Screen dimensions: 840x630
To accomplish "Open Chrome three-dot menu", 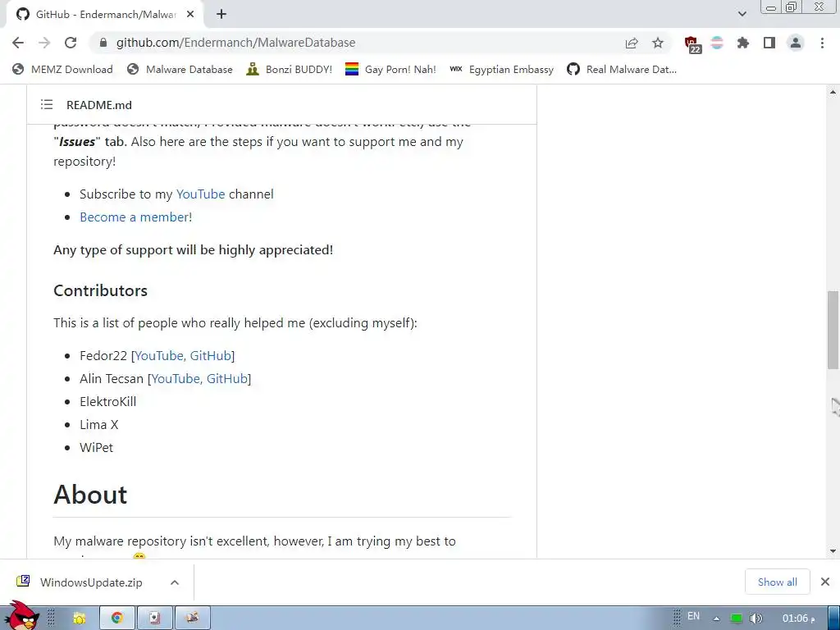I will click(x=822, y=43).
